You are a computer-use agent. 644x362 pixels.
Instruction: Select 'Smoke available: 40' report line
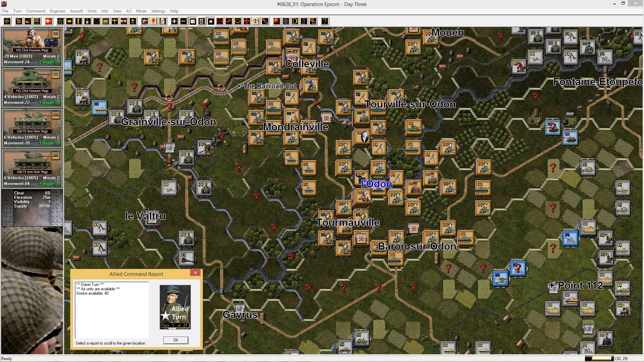coord(92,293)
